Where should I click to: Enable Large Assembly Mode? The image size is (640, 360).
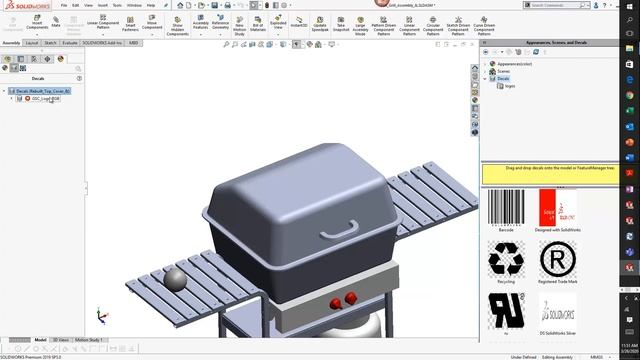pyautogui.click(x=360, y=26)
